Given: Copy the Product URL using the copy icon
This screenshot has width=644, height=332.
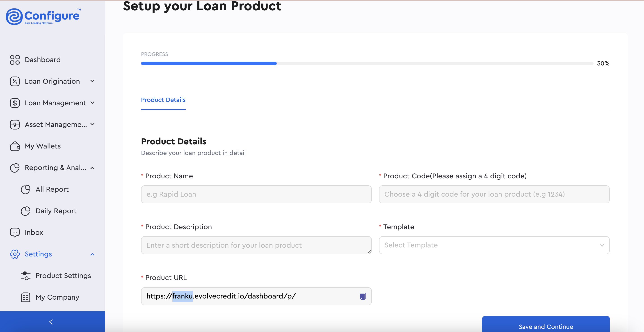Looking at the screenshot, I should coord(363,296).
